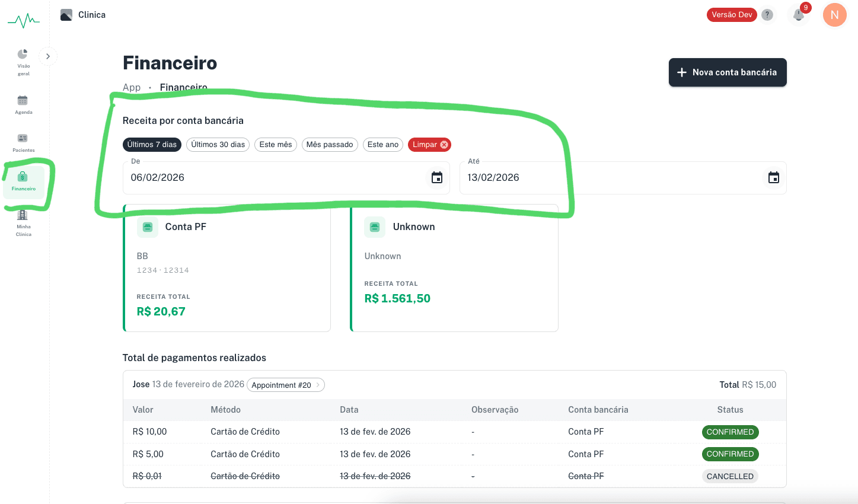Click Receita por conta bancária heading
858x504 pixels.
coord(183,120)
